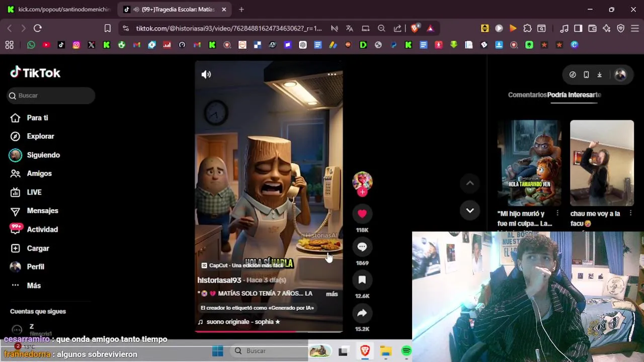
Task: Like the video with the heart icon
Action: click(x=362, y=214)
